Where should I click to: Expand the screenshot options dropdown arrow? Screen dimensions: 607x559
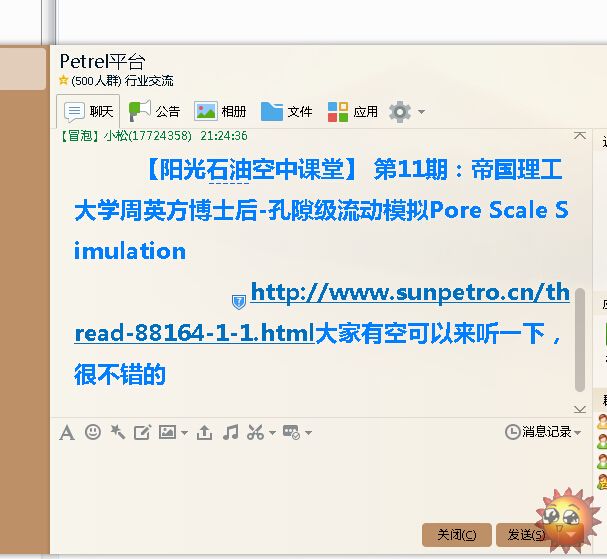click(x=273, y=432)
